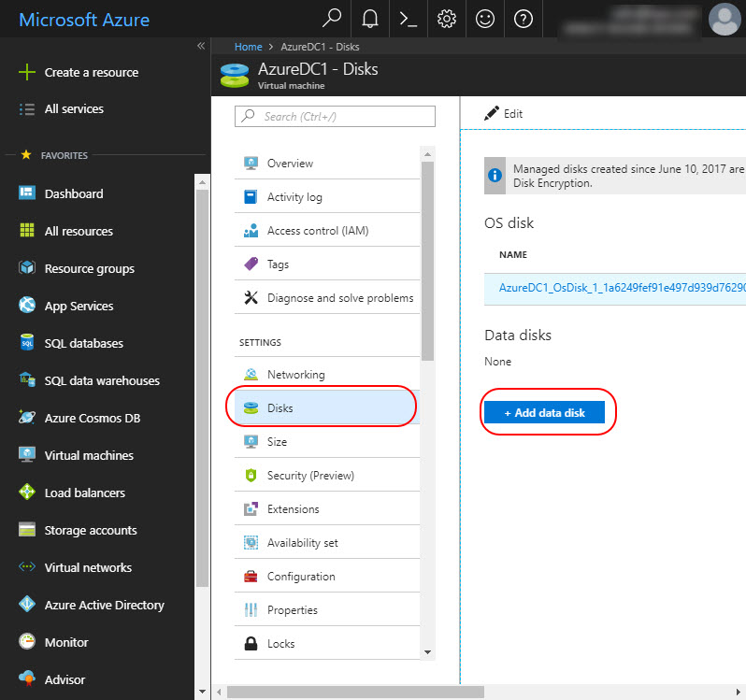The image size is (746, 700).
Task: Open the search magnifier in top bar
Action: [332, 19]
